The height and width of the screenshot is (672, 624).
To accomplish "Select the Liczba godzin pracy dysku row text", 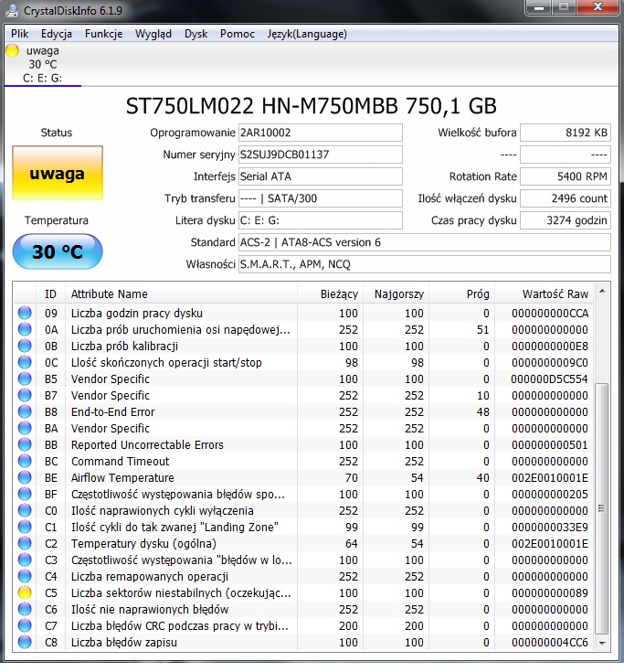I will pos(137,314).
